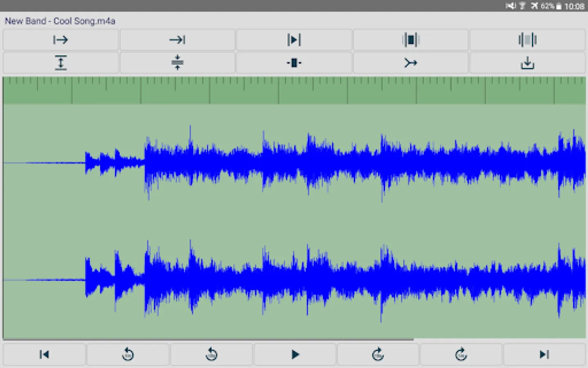Tap the rewind button left of play
The height and width of the screenshot is (368, 588).
pos(211,354)
